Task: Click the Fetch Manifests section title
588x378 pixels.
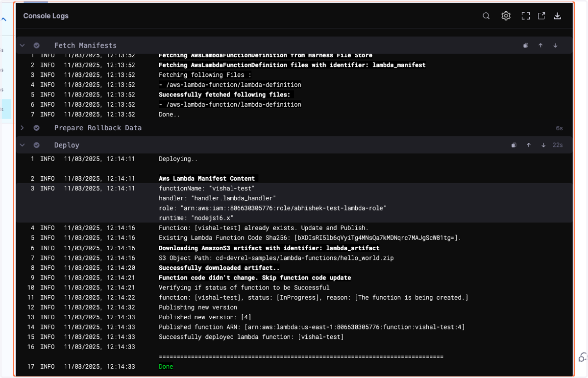Action: coord(85,46)
